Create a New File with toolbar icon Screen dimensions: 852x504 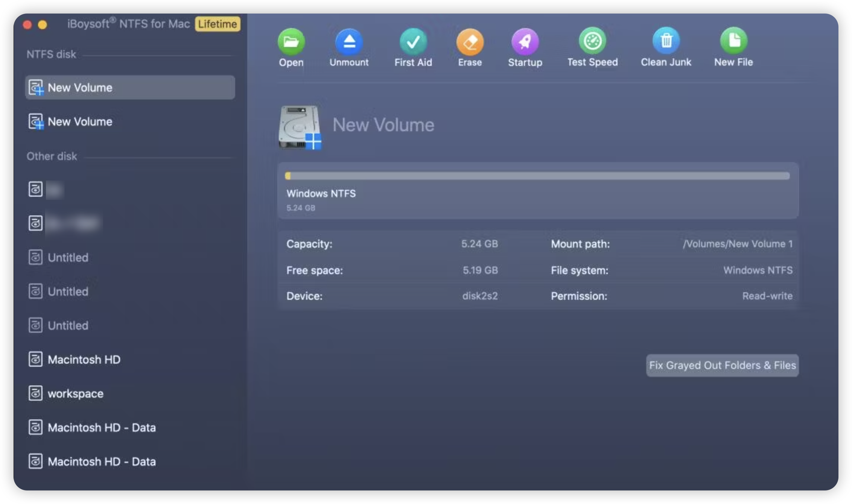click(x=733, y=41)
